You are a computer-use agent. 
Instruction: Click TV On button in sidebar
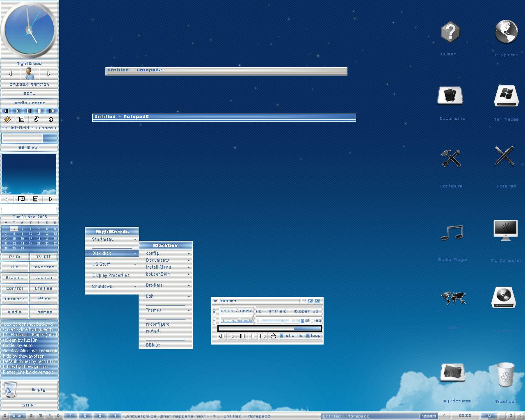coord(15,257)
